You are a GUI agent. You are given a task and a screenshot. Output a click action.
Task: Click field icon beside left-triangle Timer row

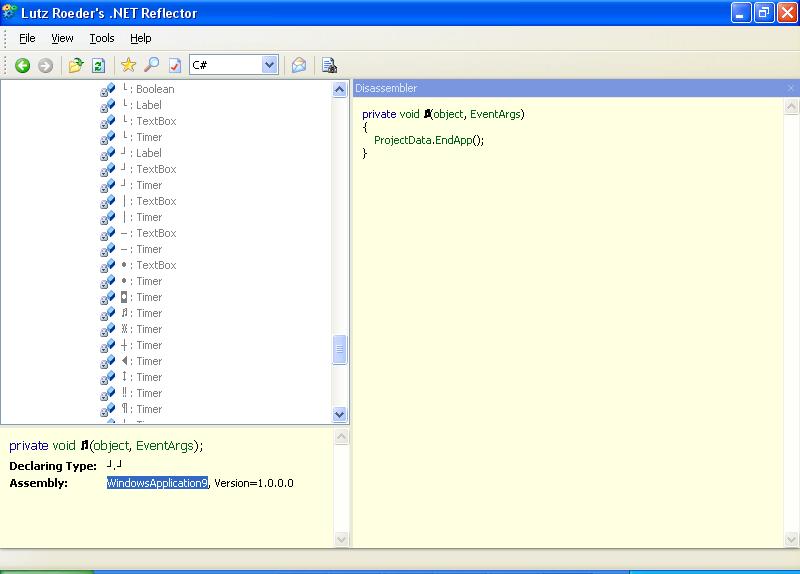tap(108, 362)
